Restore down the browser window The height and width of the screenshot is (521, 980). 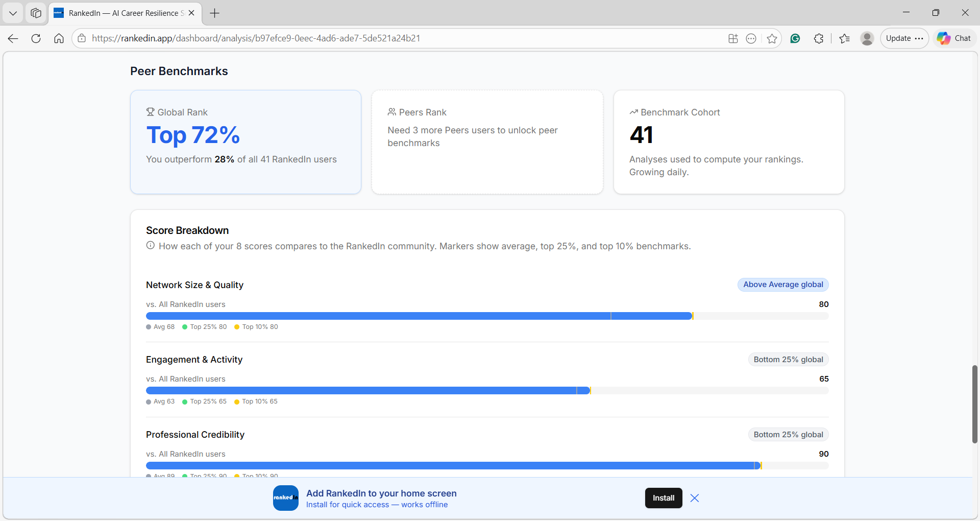[x=936, y=13]
